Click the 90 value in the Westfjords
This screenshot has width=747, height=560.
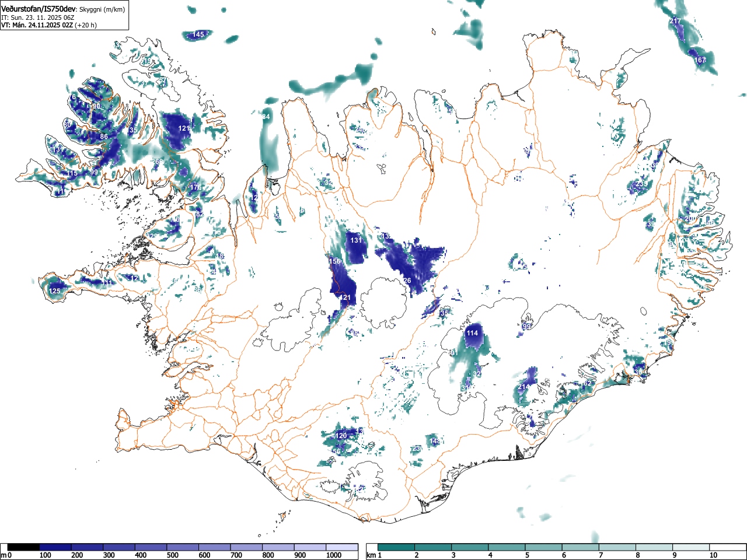coord(96,107)
